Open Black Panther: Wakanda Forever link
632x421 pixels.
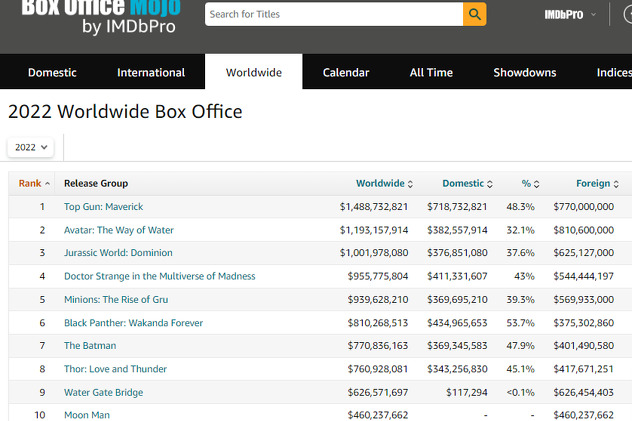pyautogui.click(x=133, y=323)
